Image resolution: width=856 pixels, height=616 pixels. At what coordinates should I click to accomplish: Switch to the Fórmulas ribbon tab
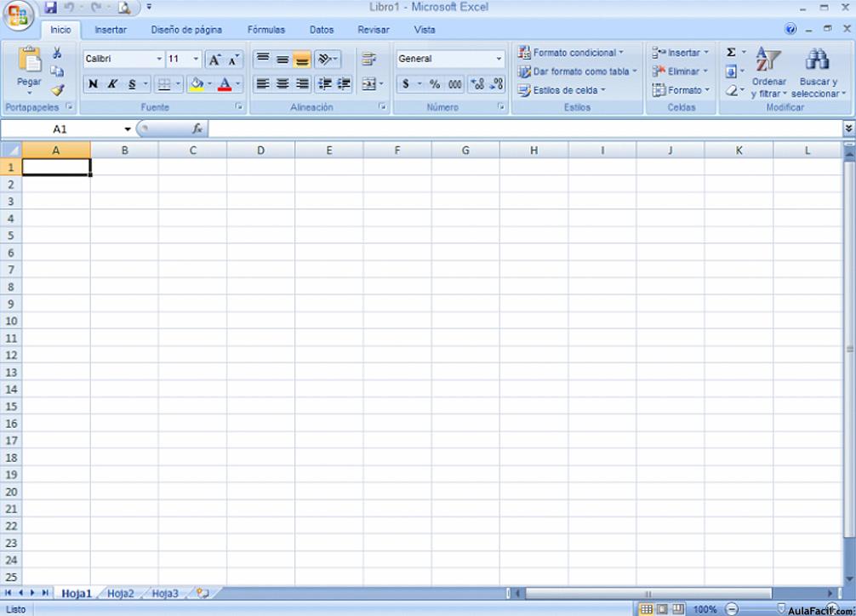(x=265, y=29)
